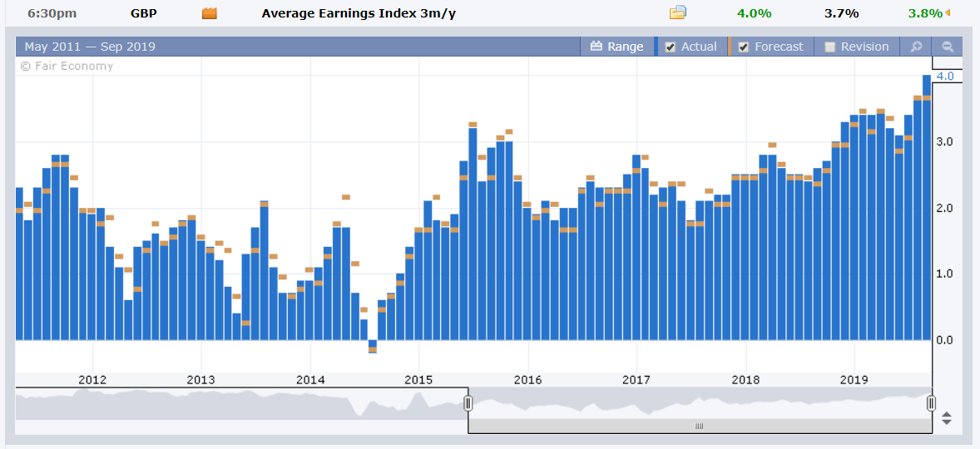The height and width of the screenshot is (449, 980).
Task: Click the previous value 3.8%
Action: pos(925,13)
